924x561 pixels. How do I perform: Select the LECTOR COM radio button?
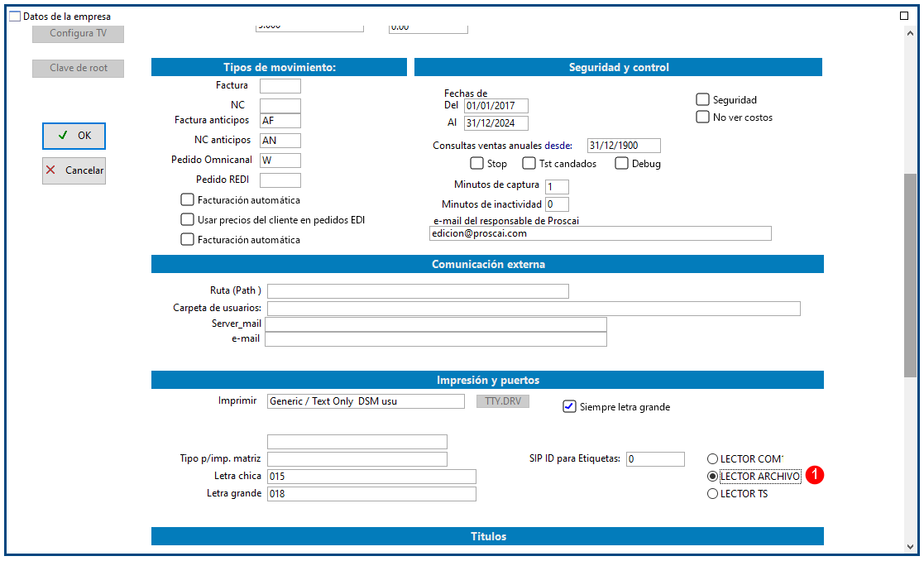pos(712,459)
